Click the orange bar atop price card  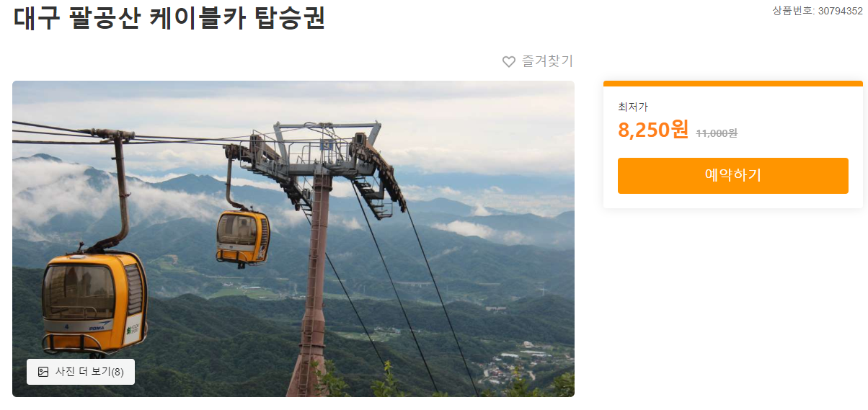coord(732,84)
